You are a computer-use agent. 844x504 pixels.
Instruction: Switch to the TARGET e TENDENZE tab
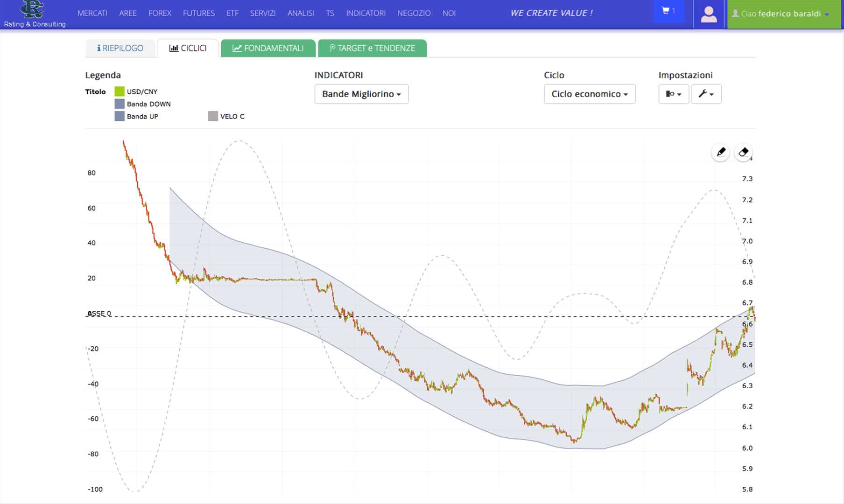372,48
